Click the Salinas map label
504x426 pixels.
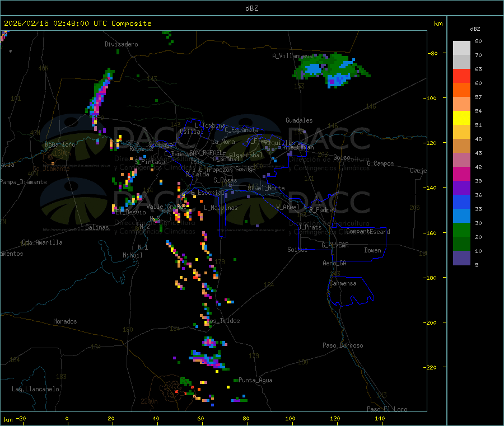[x=97, y=227]
